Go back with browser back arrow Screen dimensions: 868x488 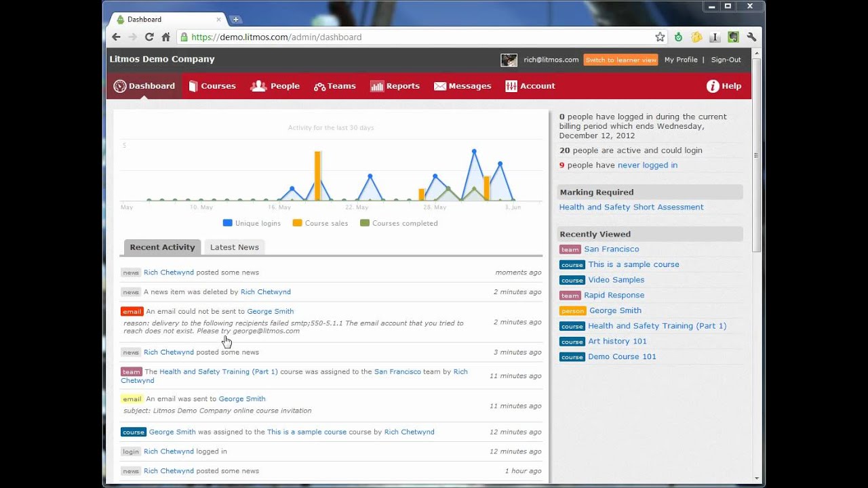116,37
